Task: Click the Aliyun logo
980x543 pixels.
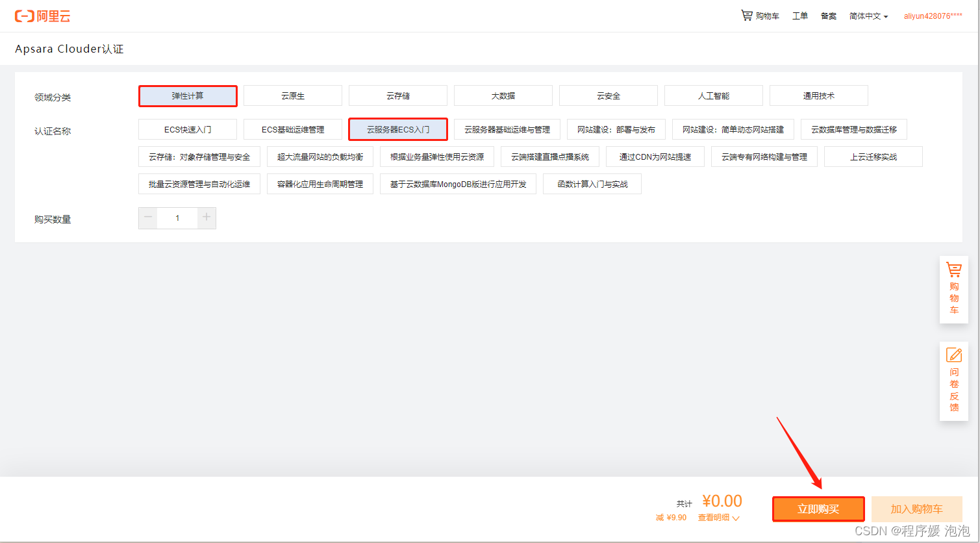Action: click(42, 16)
